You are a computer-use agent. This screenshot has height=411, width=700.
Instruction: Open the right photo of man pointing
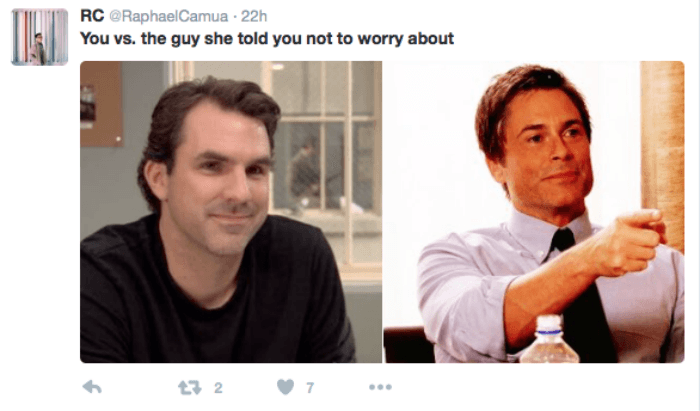point(533,212)
